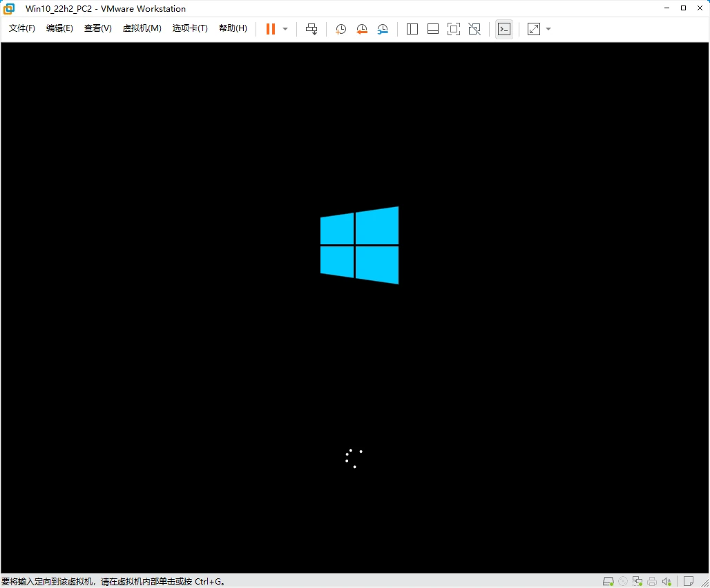Toggle the thumbnail bar at bottom
710x588 pixels.
433,29
